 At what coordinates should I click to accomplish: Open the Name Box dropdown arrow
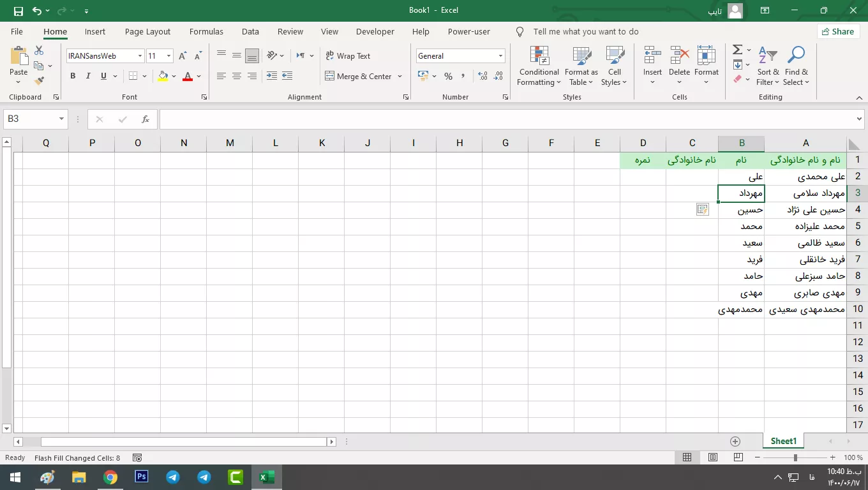coord(62,119)
